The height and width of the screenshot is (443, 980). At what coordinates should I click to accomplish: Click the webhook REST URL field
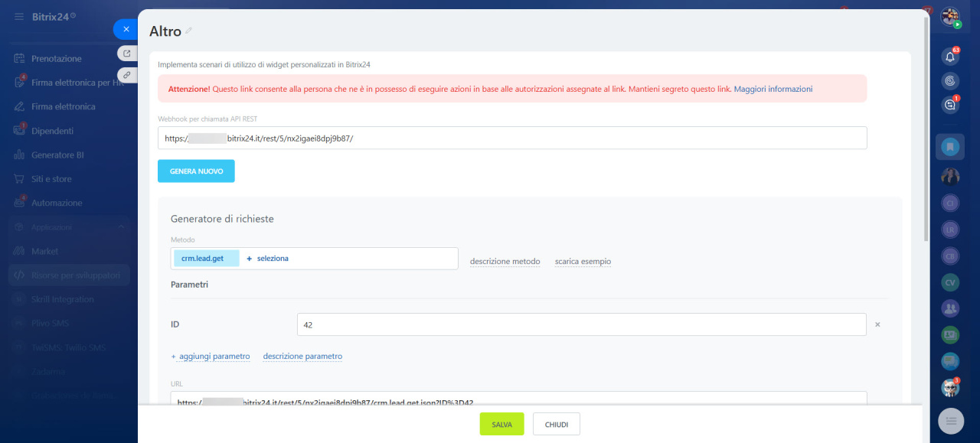coord(511,138)
